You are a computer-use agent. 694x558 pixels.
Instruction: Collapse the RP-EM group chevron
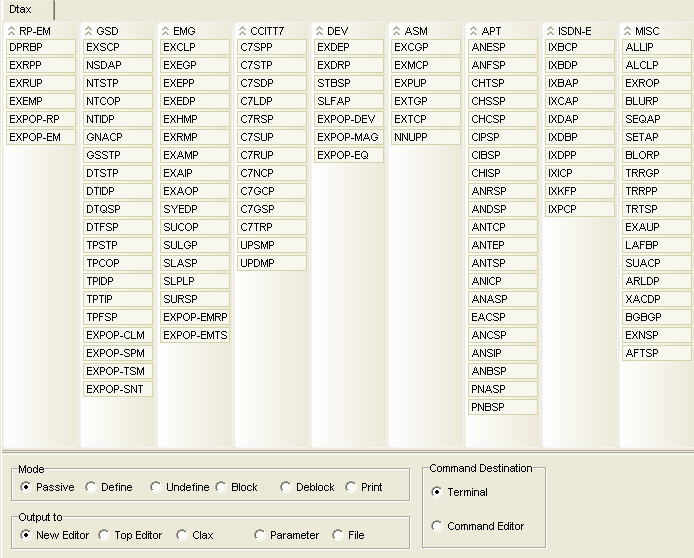point(11,31)
